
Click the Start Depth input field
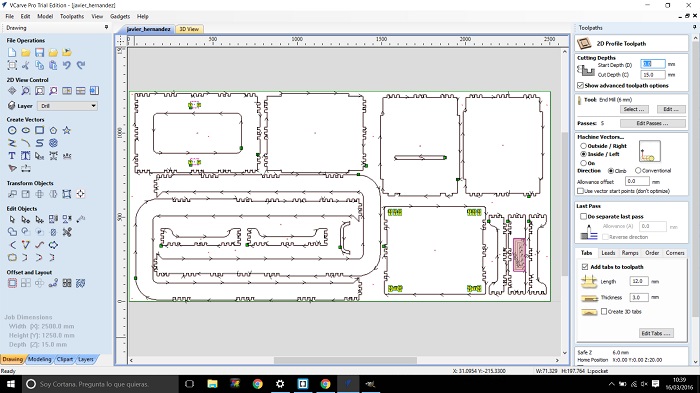click(653, 64)
